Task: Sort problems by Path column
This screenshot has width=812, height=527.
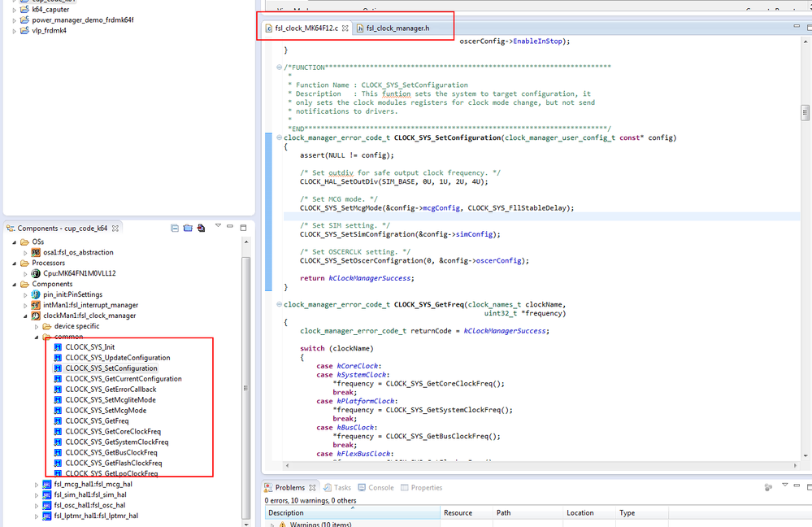Action: [528, 513]
